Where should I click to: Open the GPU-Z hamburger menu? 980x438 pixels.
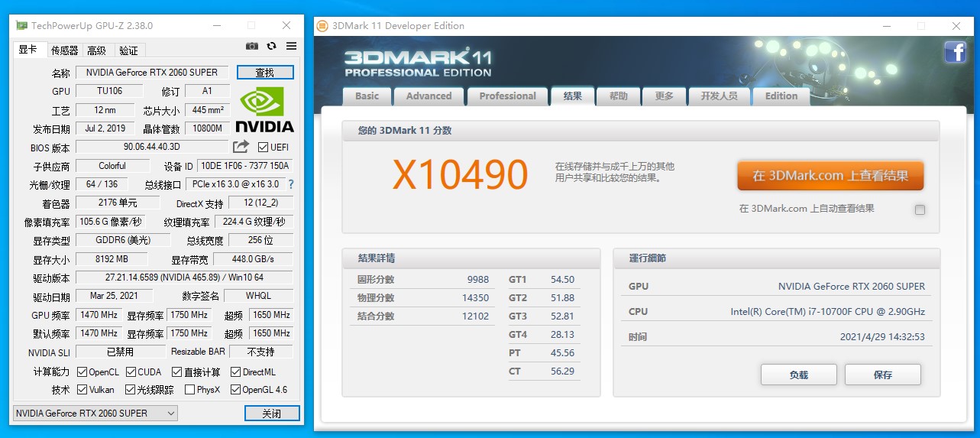(291, 47)
